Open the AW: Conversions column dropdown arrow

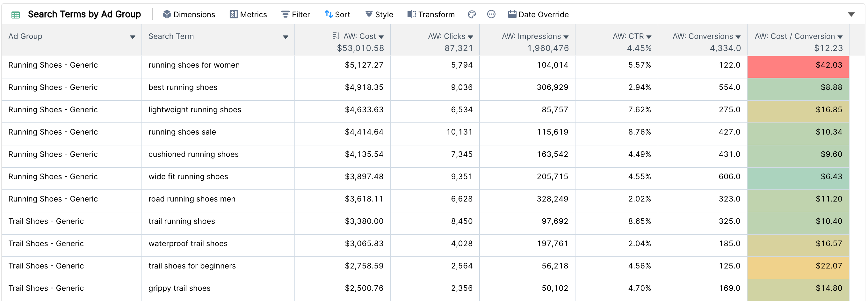pyautogui.click(x=738, y=37)
